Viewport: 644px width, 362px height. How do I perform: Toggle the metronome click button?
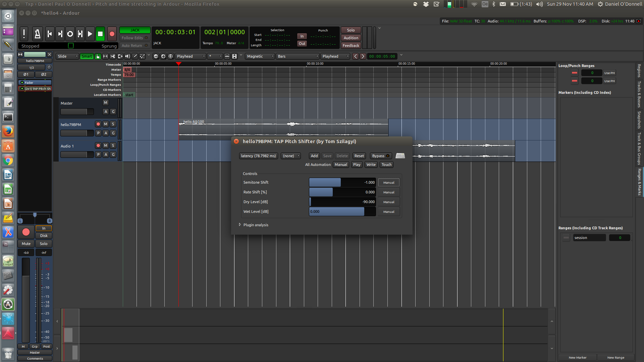(x=37, y=34)
